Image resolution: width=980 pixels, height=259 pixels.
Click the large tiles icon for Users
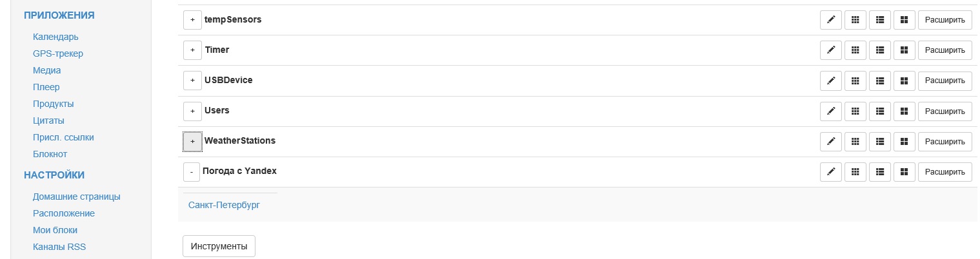(x=904, y=111)
